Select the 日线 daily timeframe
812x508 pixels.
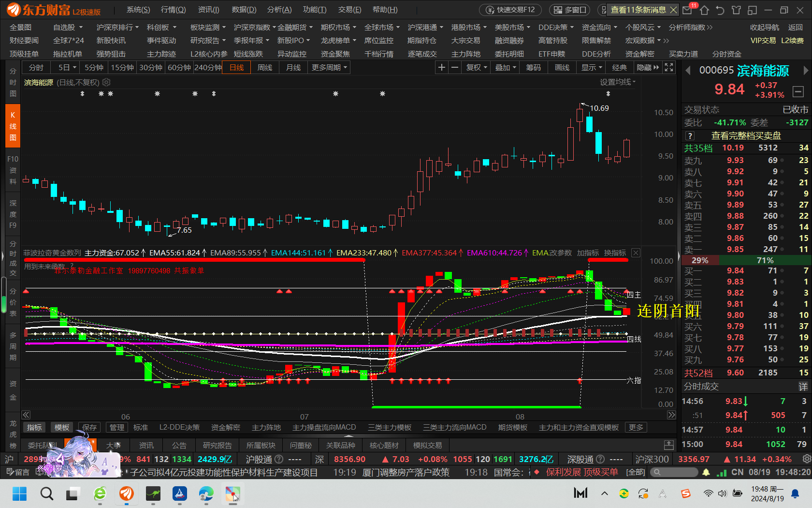(x=237, y=68)
